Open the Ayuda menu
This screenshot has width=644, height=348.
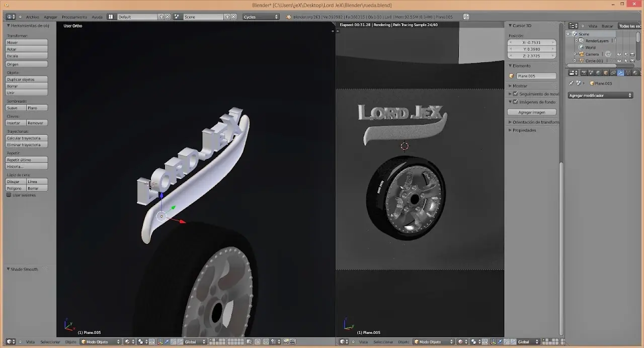pos(97,17)
